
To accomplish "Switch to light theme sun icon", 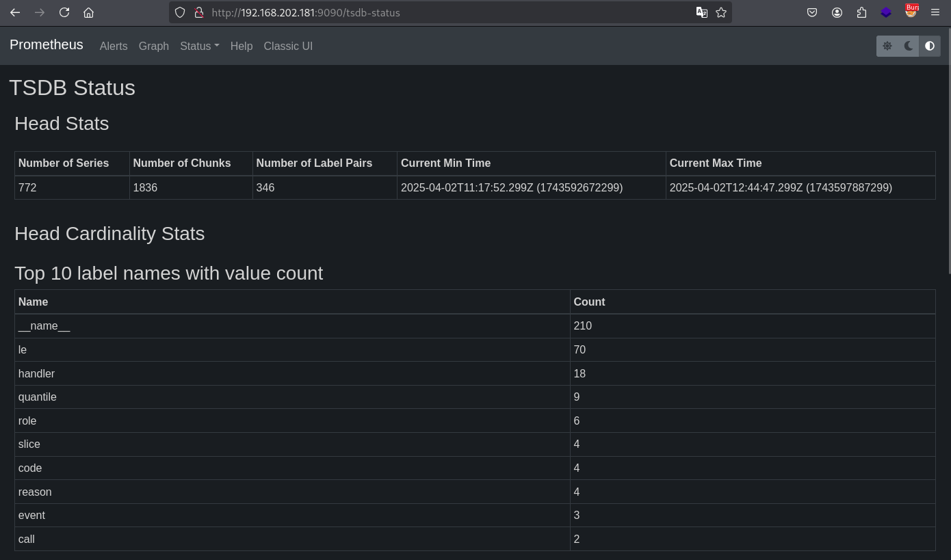I will pyautogui.click(x=887, y=46).
